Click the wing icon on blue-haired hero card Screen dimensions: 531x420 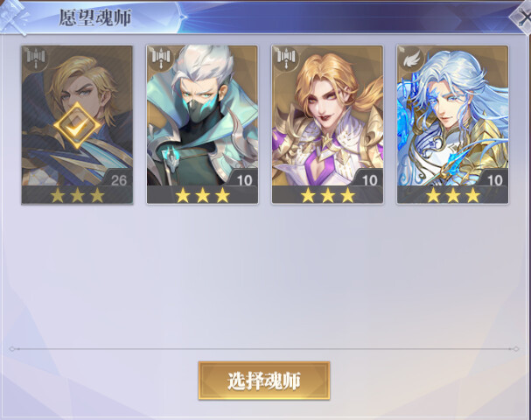click(x=411, y=59)
